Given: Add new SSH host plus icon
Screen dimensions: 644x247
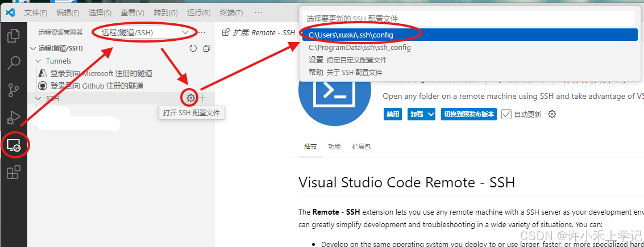Looking at the screenshot, I should pyautogui.click(x=202, y=98).
